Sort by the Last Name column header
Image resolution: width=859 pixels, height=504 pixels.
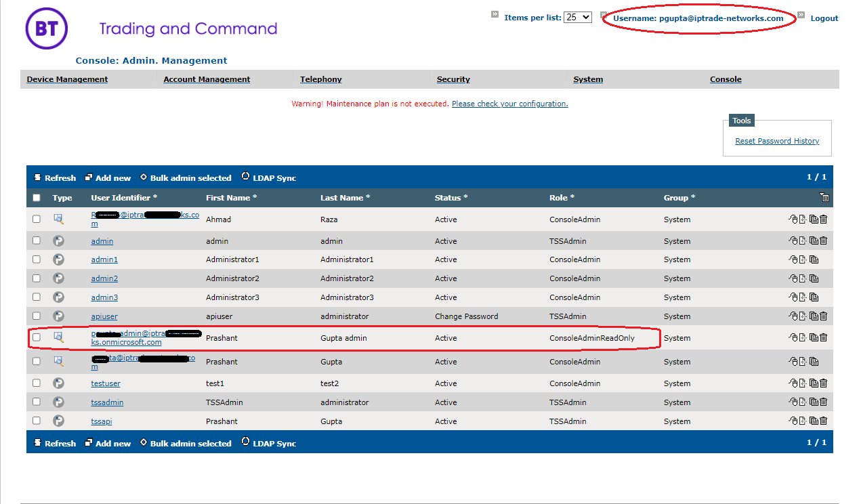(345, 198)
